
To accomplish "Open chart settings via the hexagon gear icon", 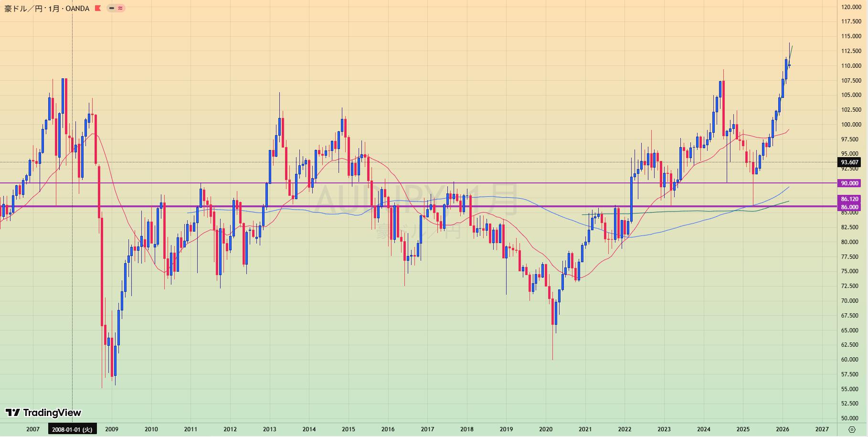I will tap(852, 429).
